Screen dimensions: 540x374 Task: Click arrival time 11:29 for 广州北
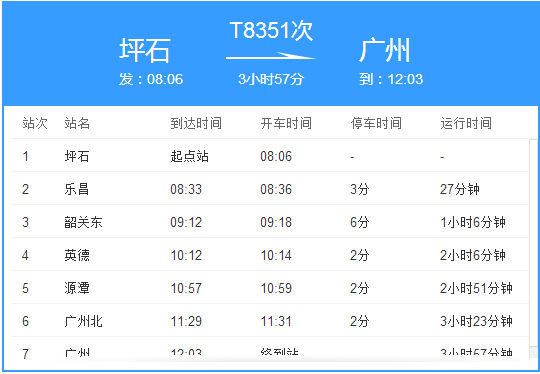pos(186,321)
